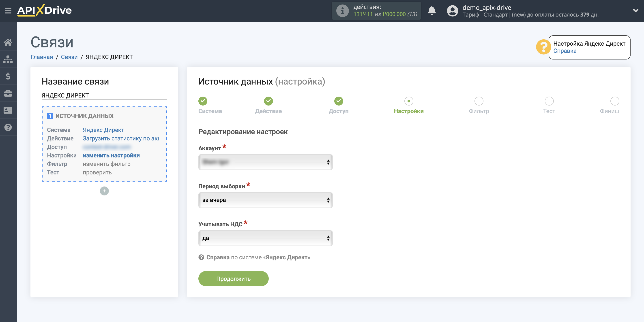The image size is (644, 322).
Task: Open the Учитывать НДС dropdown
Action: [x=265, y=238]
